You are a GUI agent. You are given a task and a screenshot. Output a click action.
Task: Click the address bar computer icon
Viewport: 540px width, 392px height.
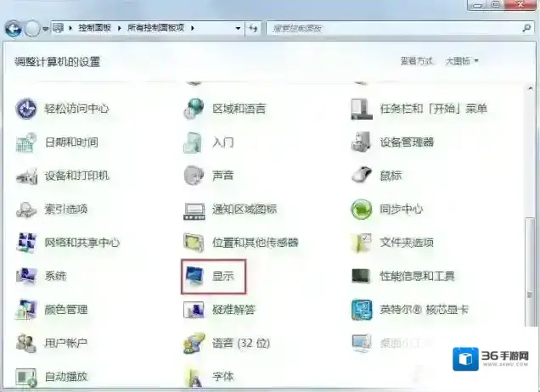tap(59, 28)
